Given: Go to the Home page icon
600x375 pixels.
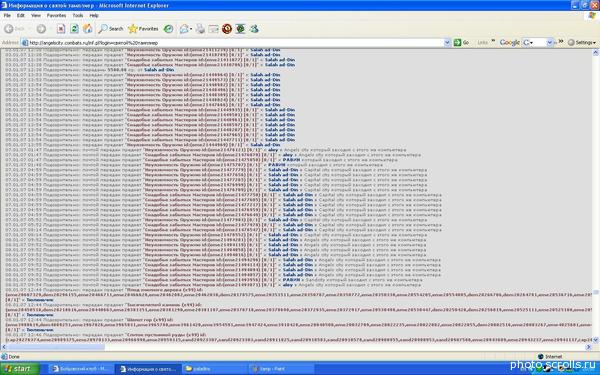Looking at the screenshot, I should tap(88, 29).
